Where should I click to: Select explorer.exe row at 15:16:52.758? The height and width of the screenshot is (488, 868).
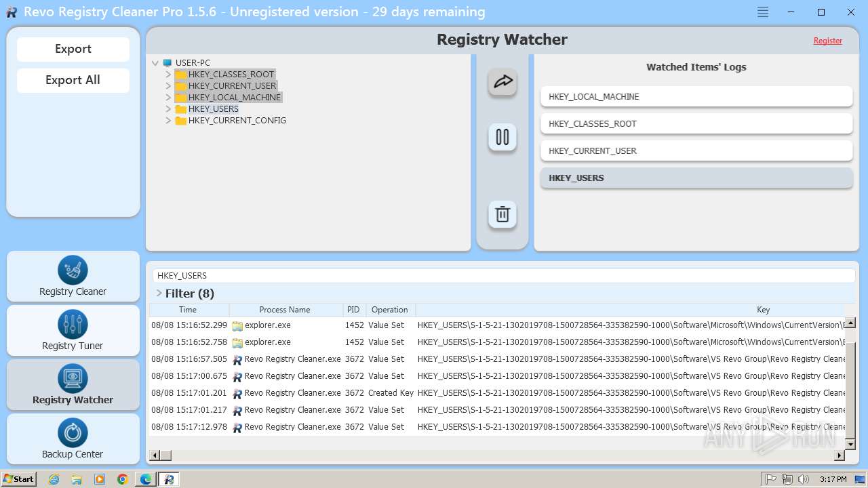point(498,342)
